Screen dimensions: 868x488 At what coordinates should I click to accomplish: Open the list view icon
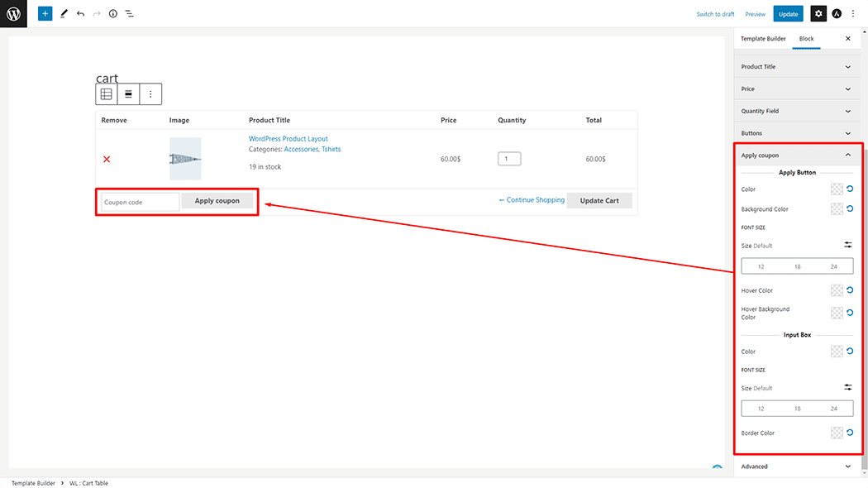click(130, 14)
